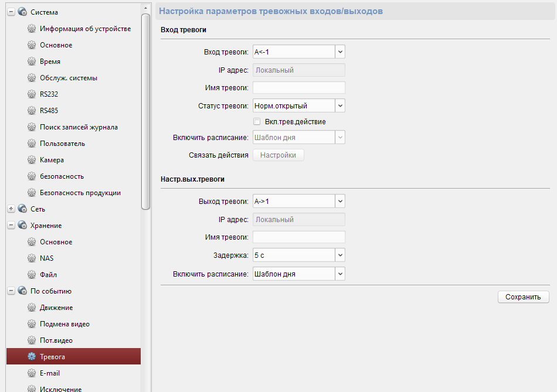Image resolution: width=557 pixels, height=392 pixels.
Task: Click the globe icon next to Сеть
Action: pyautogui.click(x=22, y=209)
